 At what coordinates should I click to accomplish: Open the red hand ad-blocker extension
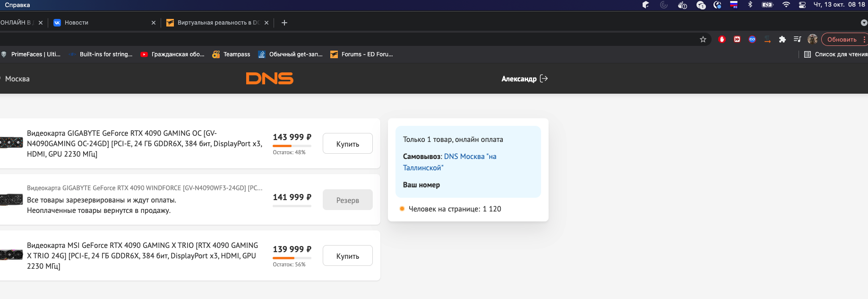coord(722,39)
